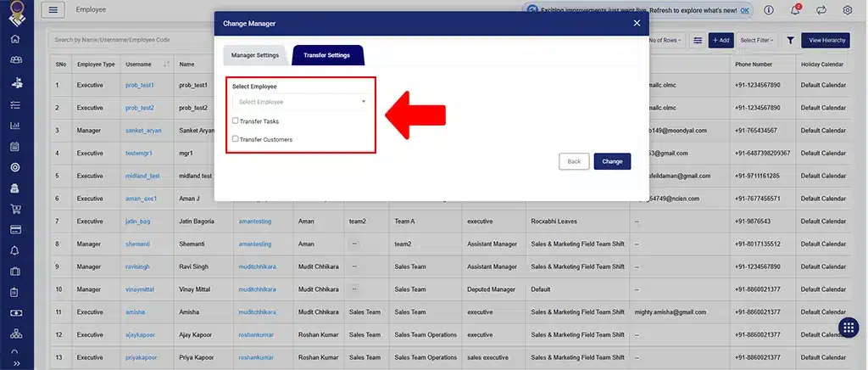This screenshot has width=868, height=370.
Task: Click the funnel filter icon
Action: 791,41
